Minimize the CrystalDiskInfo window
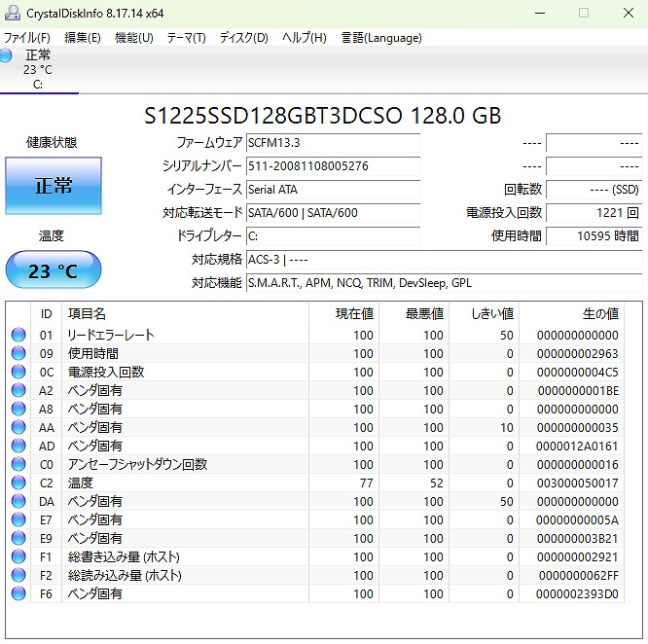The height and width of the screenshot is (644, 648). click(x=540, y=13)
